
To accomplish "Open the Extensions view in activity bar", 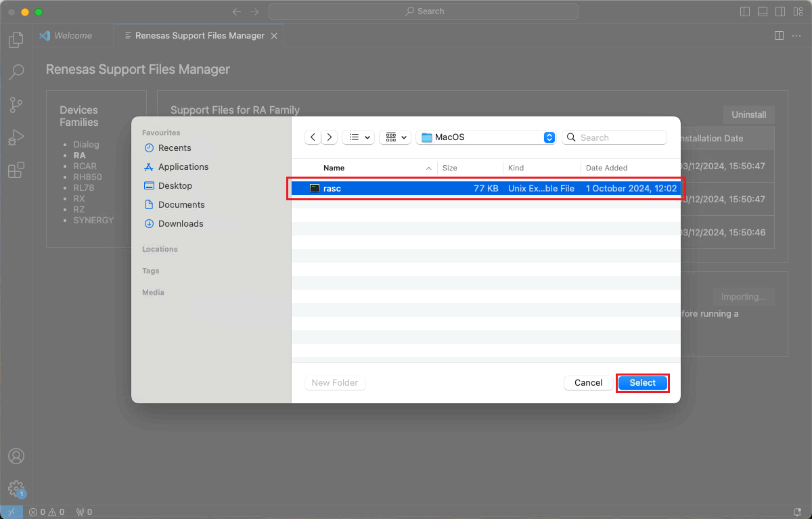I will [16, 170].
